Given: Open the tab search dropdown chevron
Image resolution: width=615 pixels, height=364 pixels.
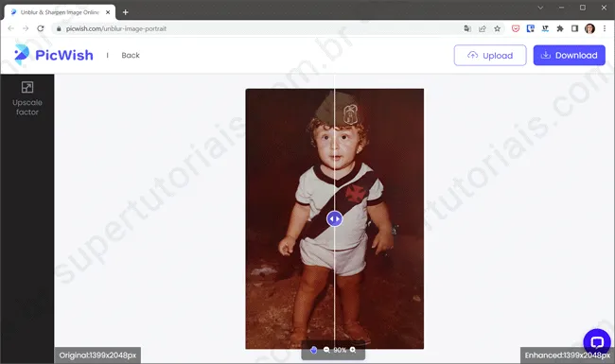Looking at the screenshot, I should [540, 8].
